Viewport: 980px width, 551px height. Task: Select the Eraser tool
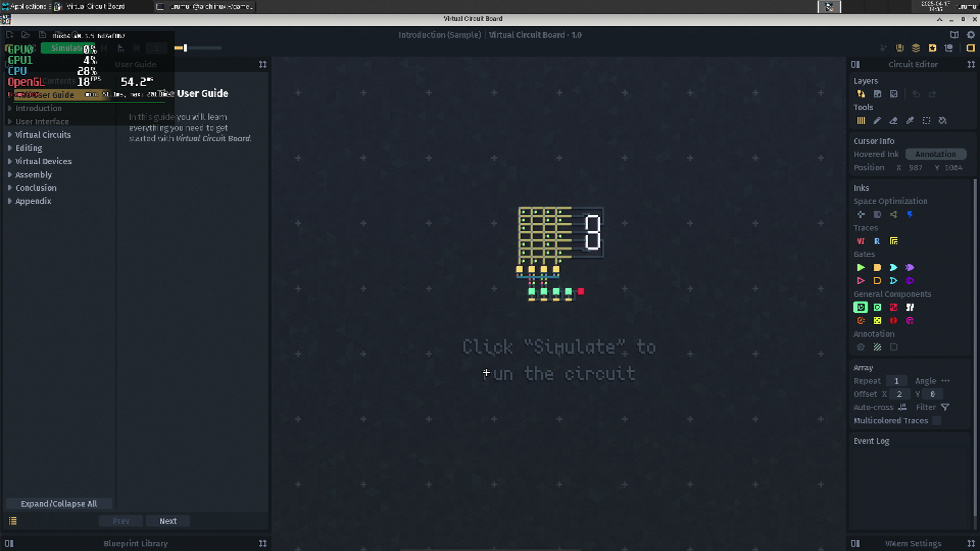pyautogui.click(x=894, y=120)
